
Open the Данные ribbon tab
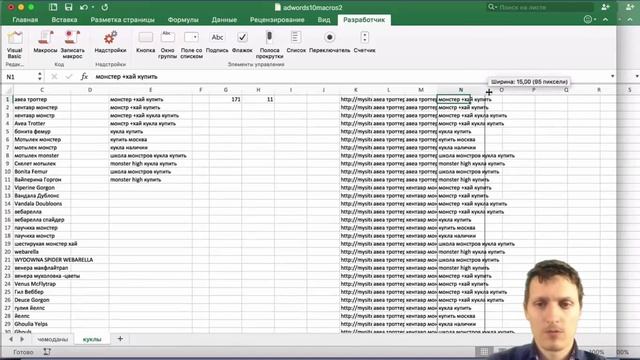click(x=224, y=20)
